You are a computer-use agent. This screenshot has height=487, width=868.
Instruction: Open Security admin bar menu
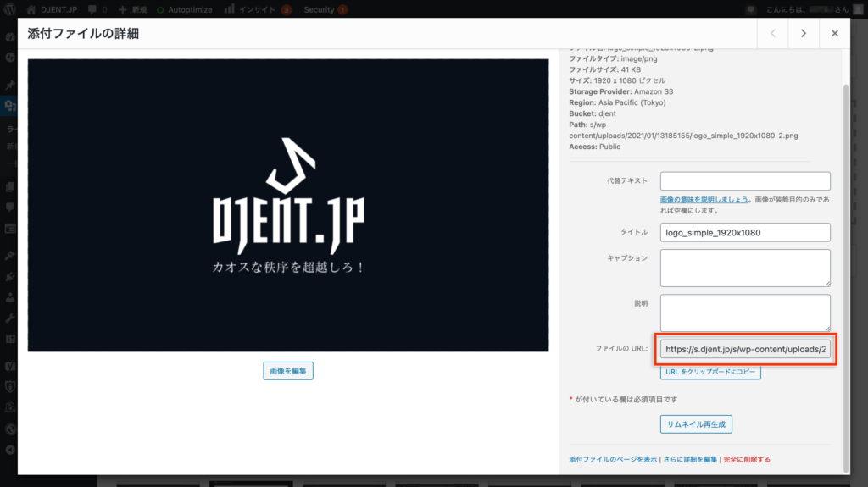325,9
